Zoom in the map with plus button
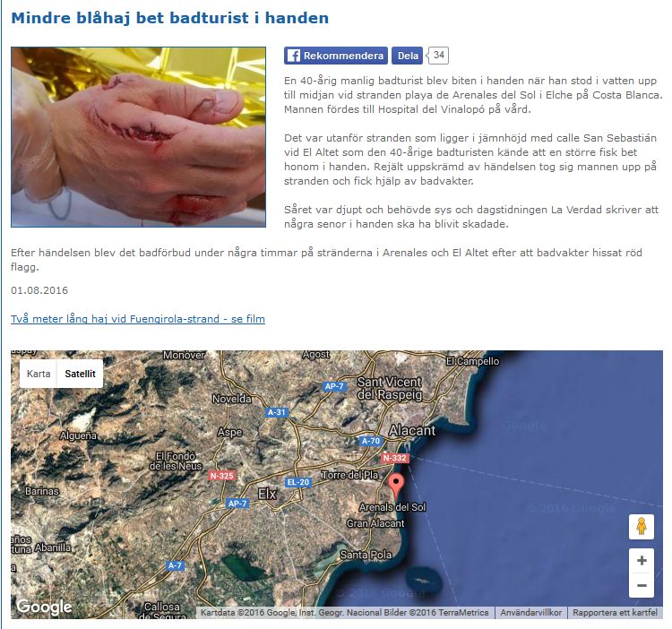Image resolution: width=672 pixels, height=629 pixels. coord(642,560)
